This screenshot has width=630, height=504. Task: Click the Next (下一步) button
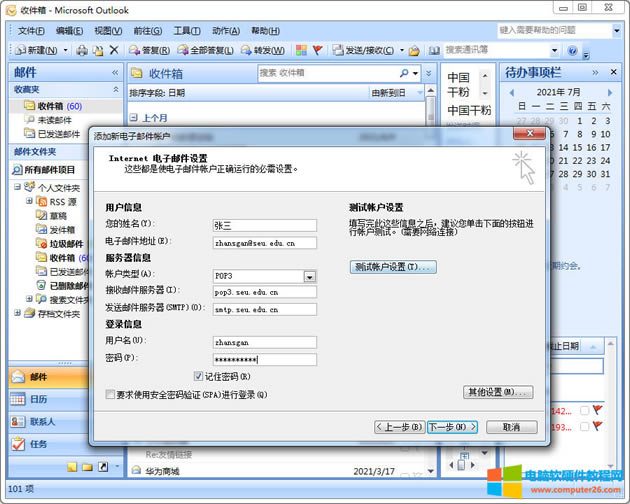[452, 427]
